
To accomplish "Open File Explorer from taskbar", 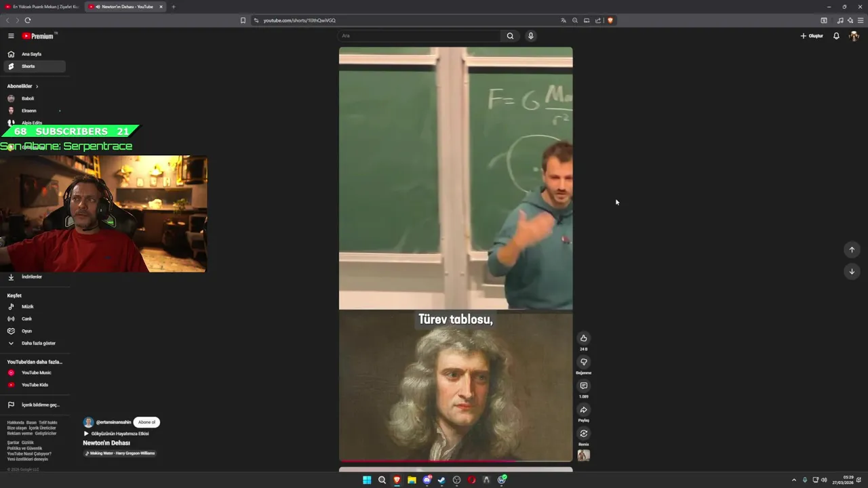I will pyautogui.click(x=412, y=480).
